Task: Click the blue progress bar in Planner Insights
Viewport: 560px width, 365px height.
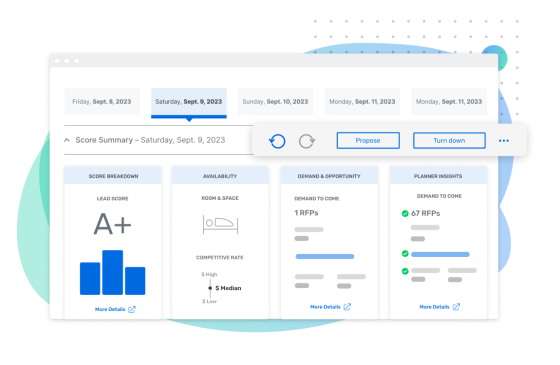Action: pos(440,254)
